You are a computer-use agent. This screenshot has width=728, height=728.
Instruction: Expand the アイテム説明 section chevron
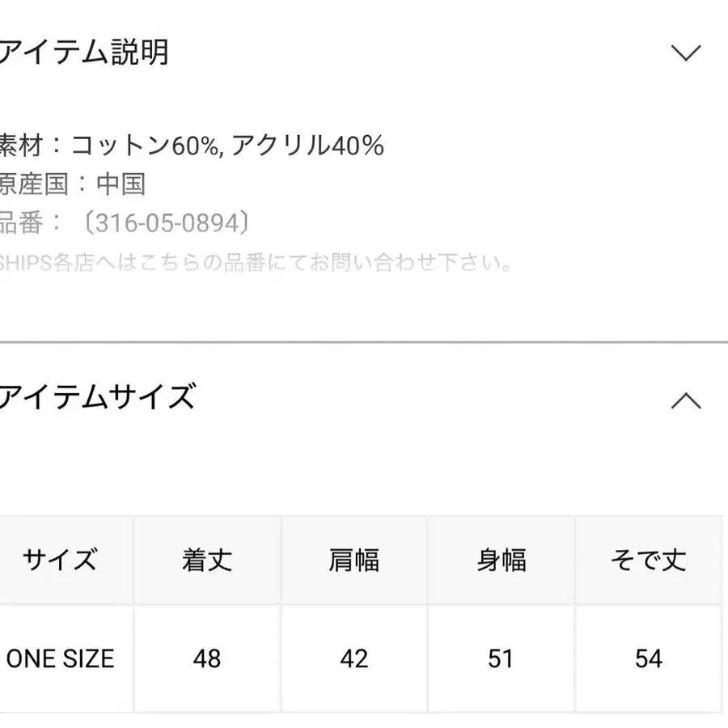(x=687, y=52)
